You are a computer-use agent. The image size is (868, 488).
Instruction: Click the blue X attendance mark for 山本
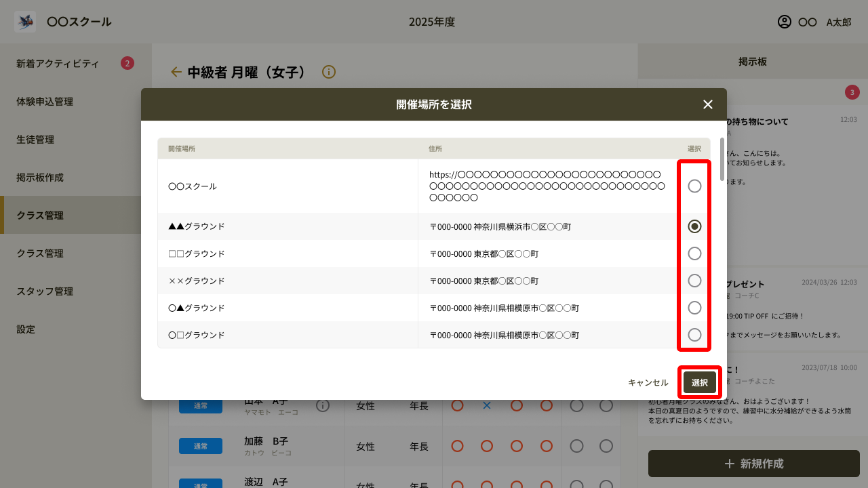[x=487, y=405]
